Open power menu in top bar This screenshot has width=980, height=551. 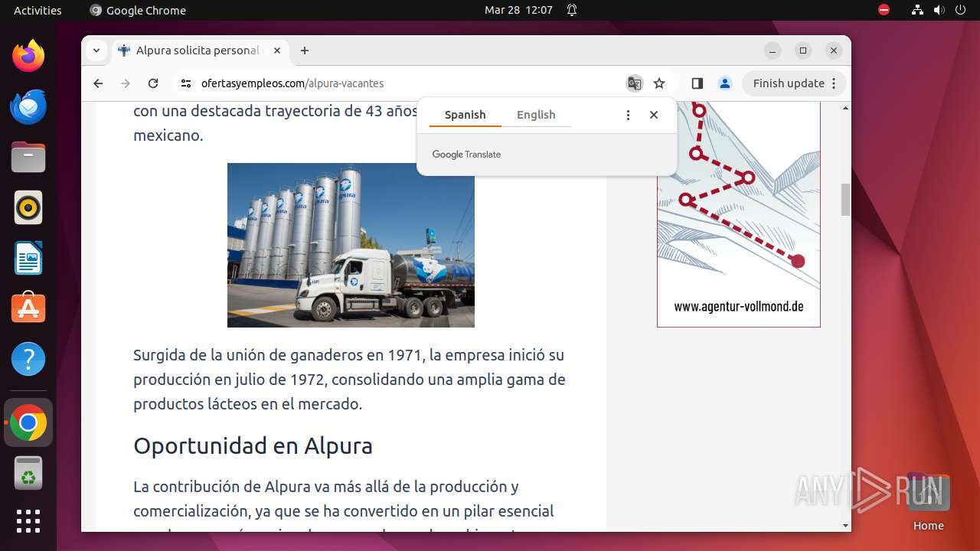pyautogui.click(x=960, y=10)
